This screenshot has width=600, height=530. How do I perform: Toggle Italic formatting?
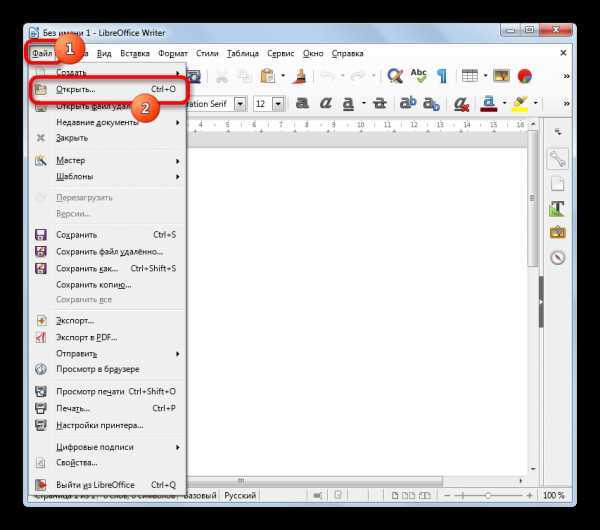[x=326, y=103]
